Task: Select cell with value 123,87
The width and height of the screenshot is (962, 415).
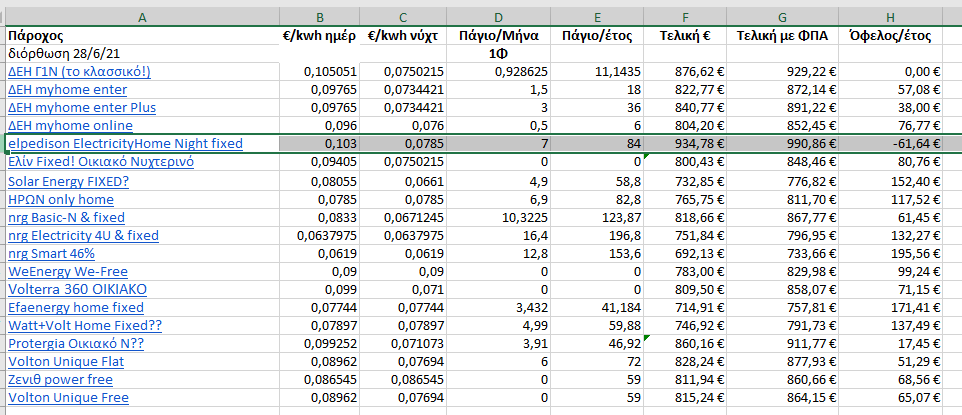Action: click(598, 217)
